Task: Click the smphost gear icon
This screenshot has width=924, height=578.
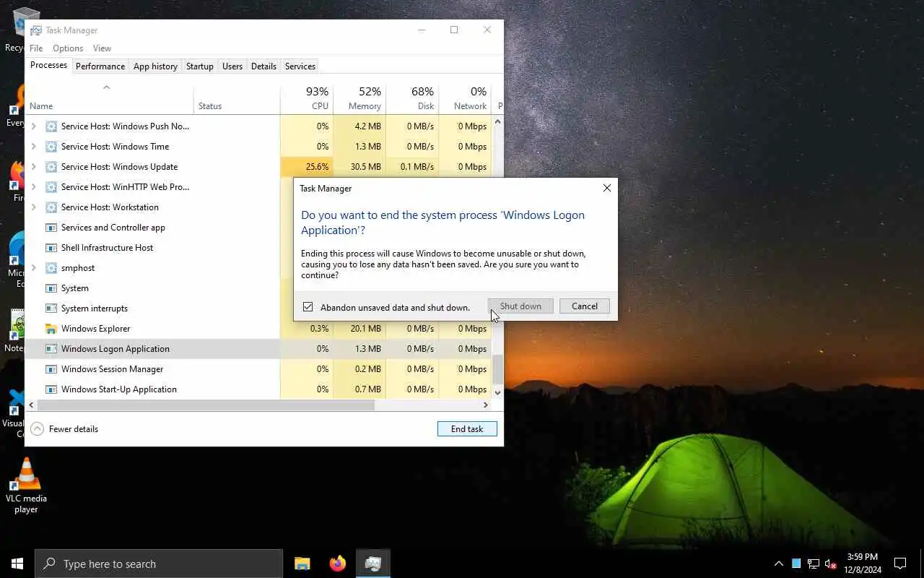Action: [x=51, y=268]
